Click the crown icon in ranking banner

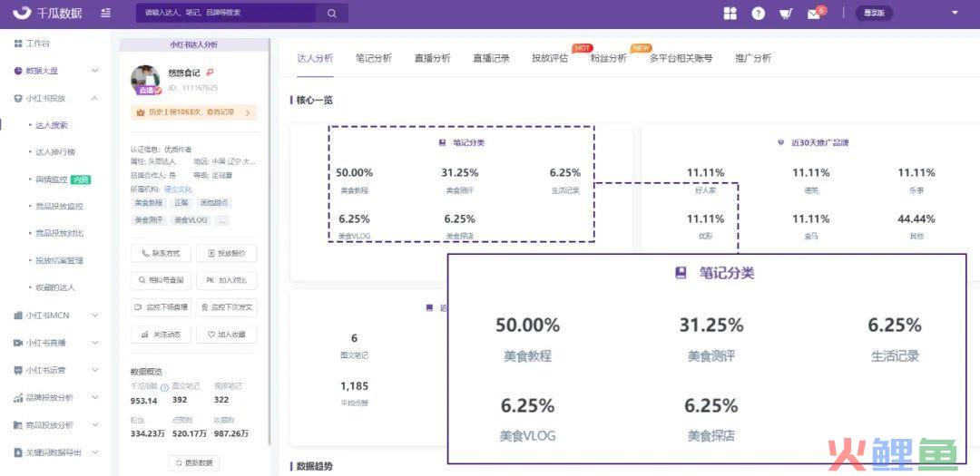pos(141,112)
